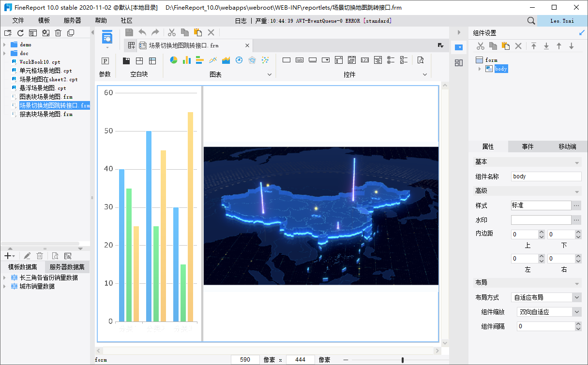The height and width of the screenshot is (365, 588).
Task: Expand the body node in the component tree
Action: 480,69
